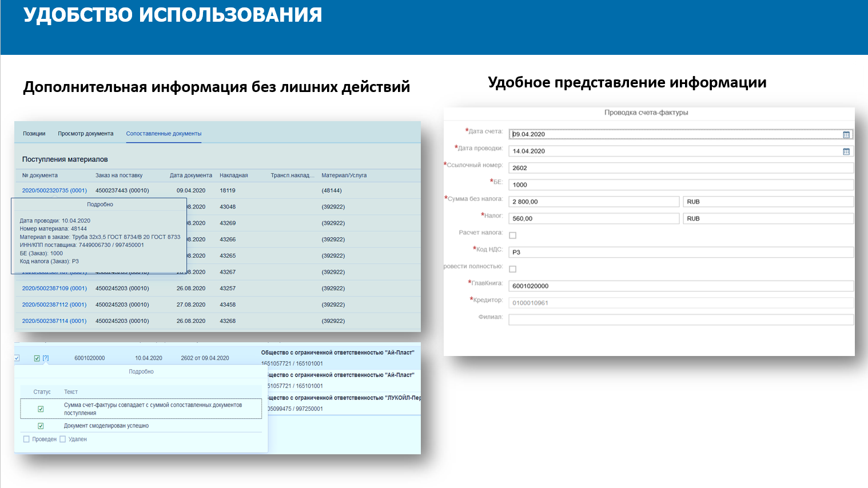Click the green status icon beside [?]
This screenshot has height=488, width=868.
37,358
